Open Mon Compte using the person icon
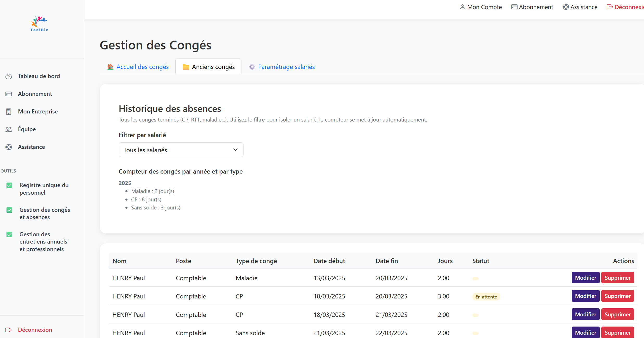The width and height of the screenshot is (644, 338). pyautogui.click(x=463, y=7)
